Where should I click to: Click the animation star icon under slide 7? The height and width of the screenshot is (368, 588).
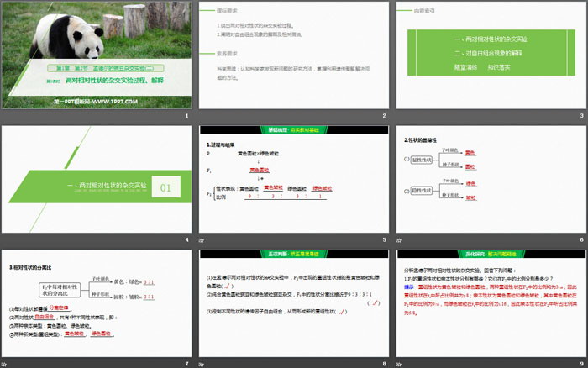pyautogui.click(x=4, y=365)
